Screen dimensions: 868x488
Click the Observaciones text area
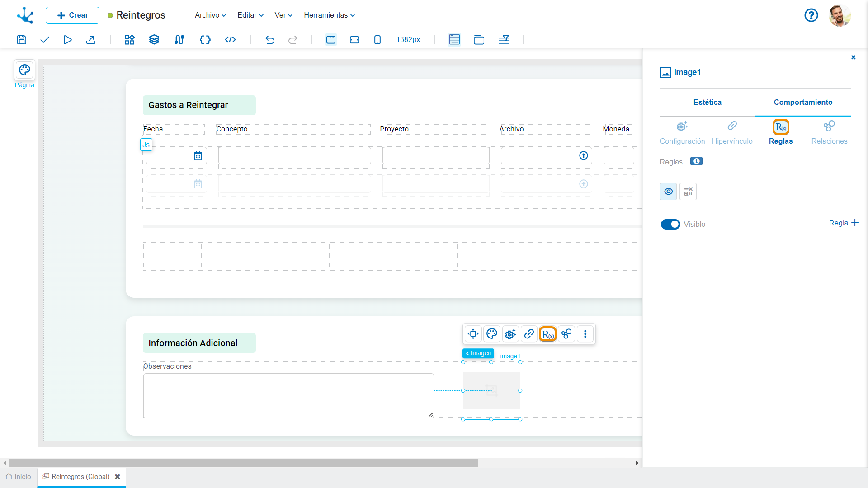pyautogui.click(x=288, y=396)
